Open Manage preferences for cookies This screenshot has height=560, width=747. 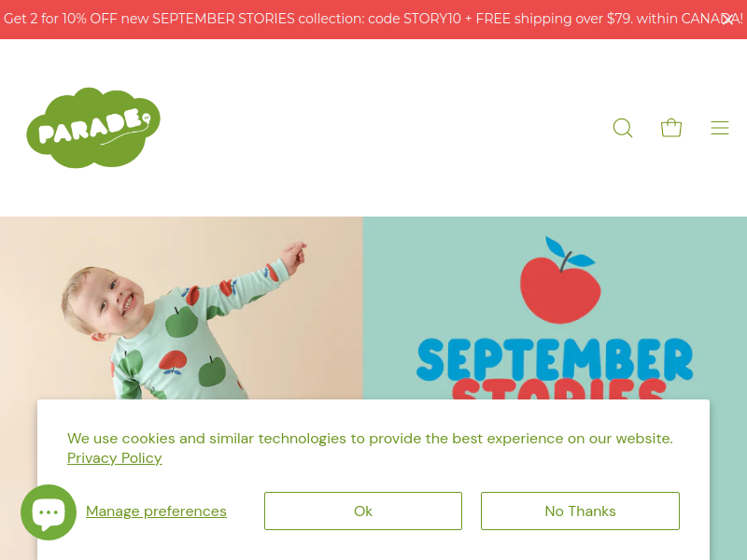click(x=156, y=511)
